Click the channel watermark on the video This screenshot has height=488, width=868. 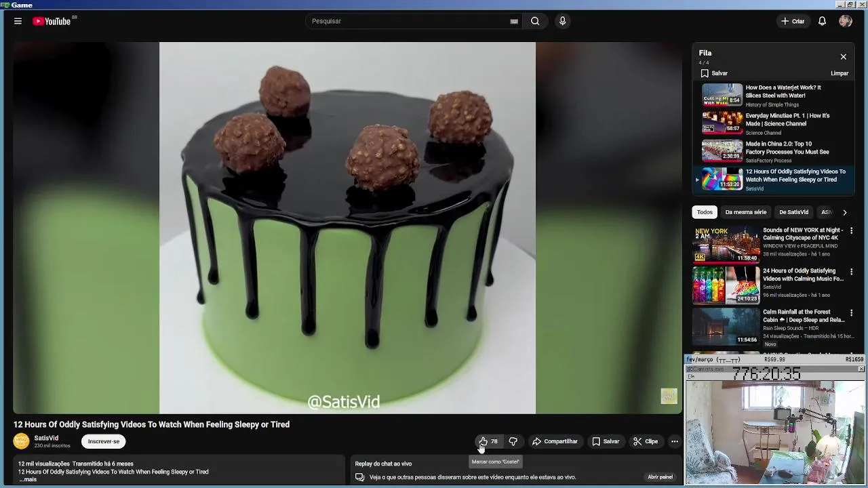coord(669,396)
